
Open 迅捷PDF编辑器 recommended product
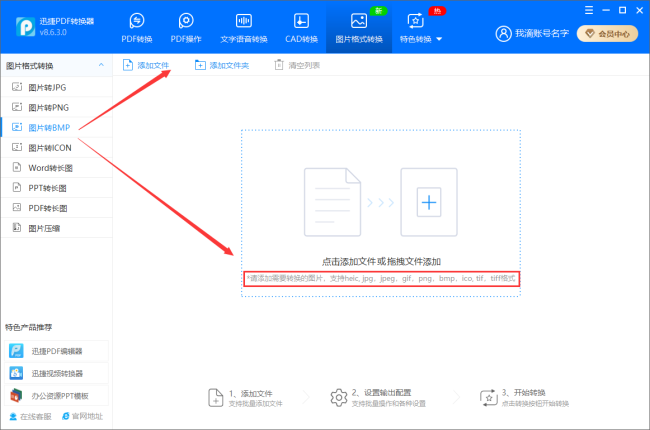tap(56, 351)
